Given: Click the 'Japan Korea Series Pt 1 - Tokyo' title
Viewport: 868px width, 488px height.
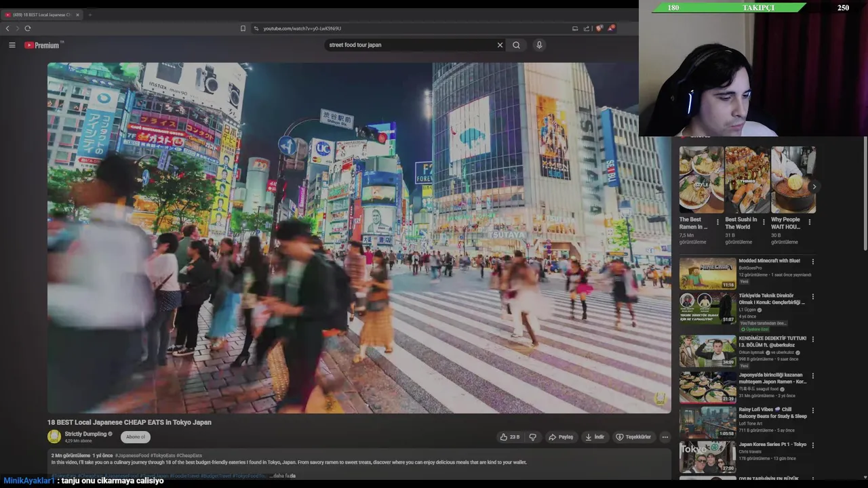Looking at the screenshot, I should click(772, 445).
